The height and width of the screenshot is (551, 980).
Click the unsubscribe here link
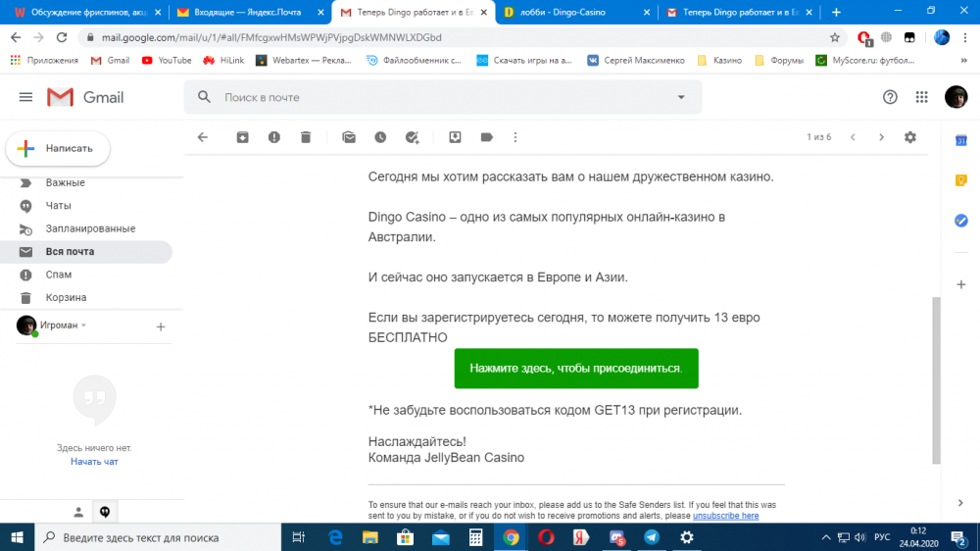tap(725, 516)
